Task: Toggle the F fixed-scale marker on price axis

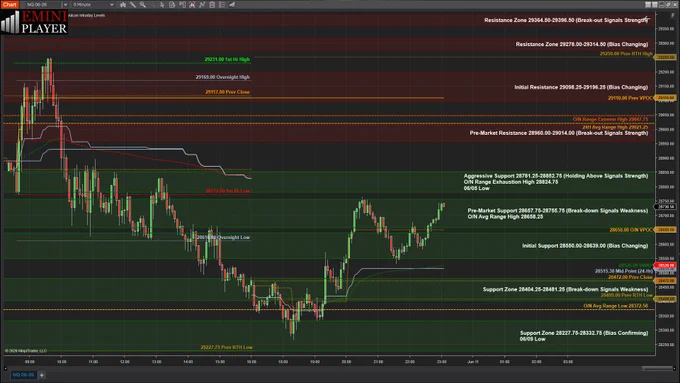Action: point(673,16)
